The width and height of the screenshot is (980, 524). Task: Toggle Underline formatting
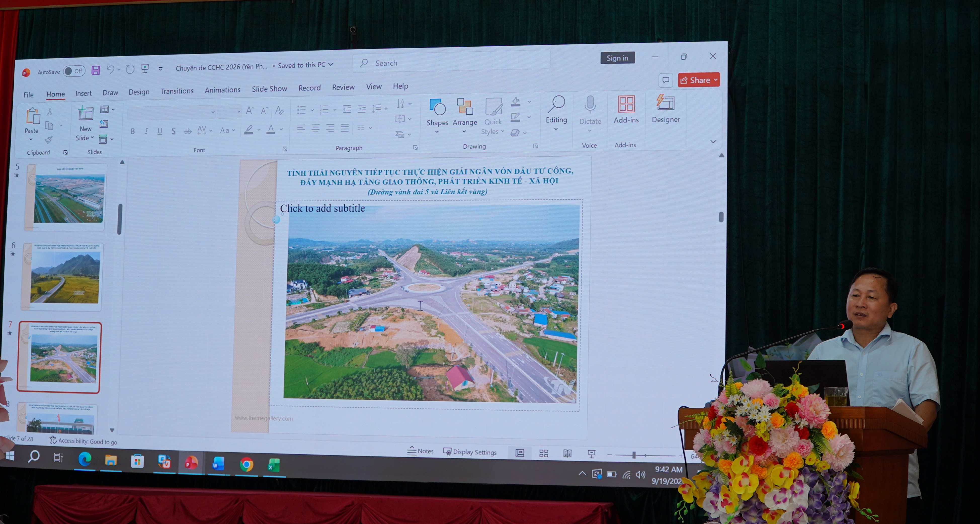point(160,131)
